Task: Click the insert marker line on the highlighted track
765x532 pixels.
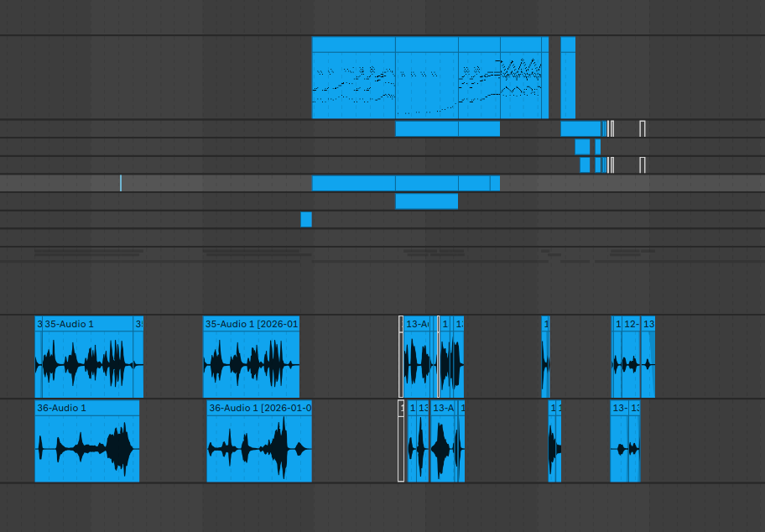Action: (121, 183)
